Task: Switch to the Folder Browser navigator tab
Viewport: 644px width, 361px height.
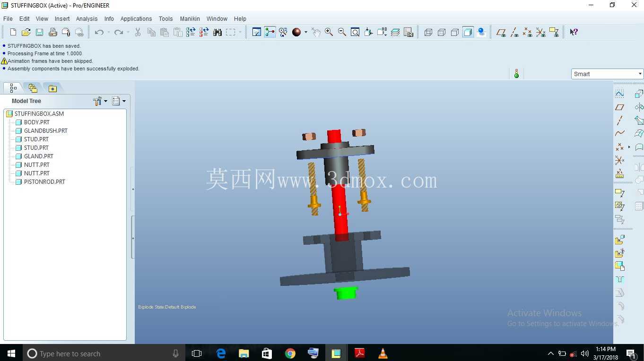Action: tap(33, 88)
